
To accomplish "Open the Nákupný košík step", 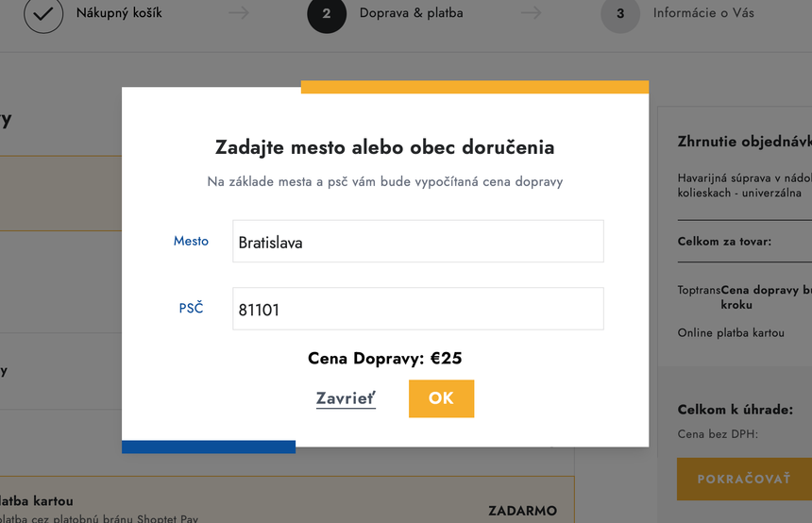I will [119, 14].
